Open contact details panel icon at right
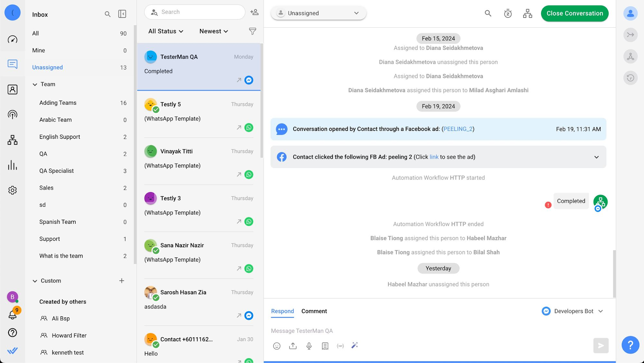The image size is (644, 363). pos(630,13)
